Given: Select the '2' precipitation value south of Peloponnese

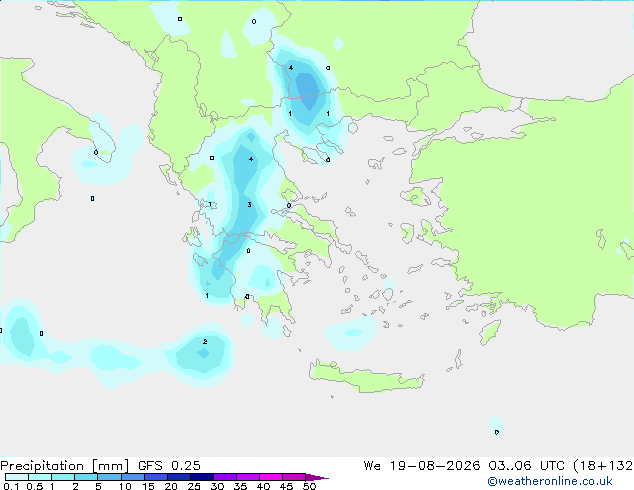Looking at the screenshot, I should point(205,342).
